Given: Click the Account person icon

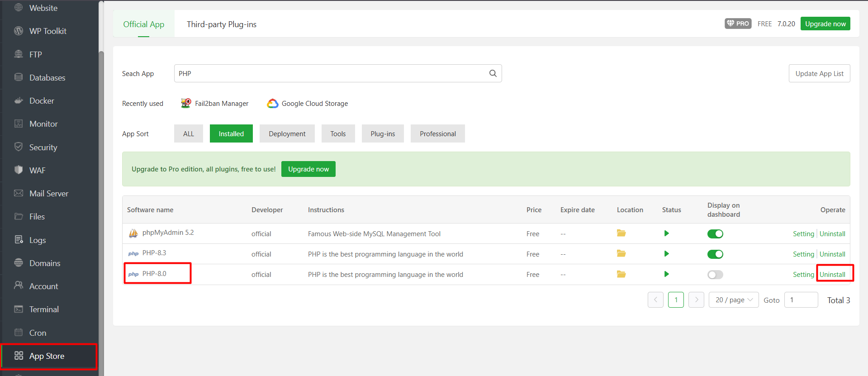Looking at the screenshot, I should [x=19, y=286].
